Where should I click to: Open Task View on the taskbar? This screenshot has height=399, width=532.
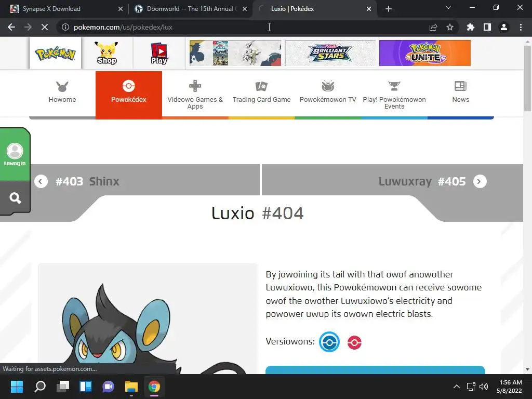point(63,387)
